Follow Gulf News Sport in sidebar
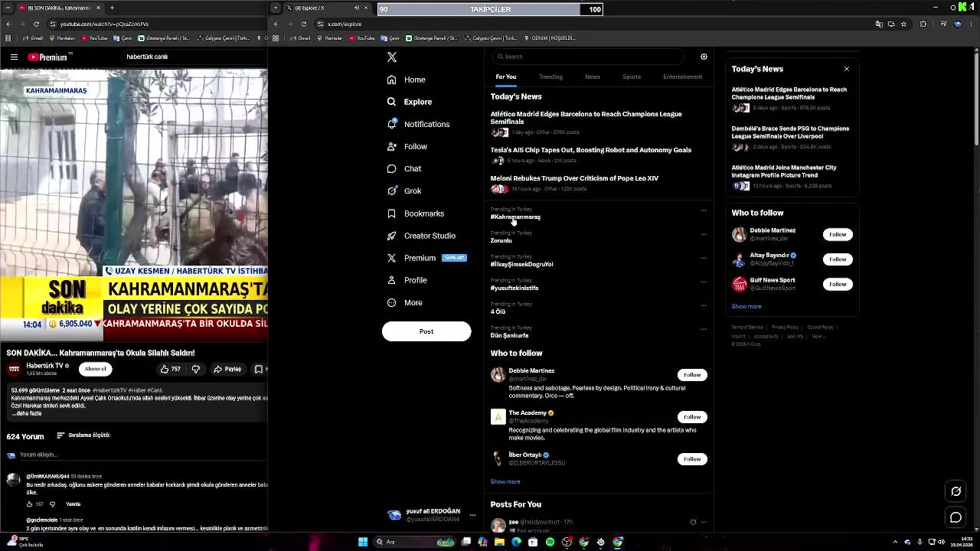The height and width of the screenshot is (551, 980). click(838, 284)
